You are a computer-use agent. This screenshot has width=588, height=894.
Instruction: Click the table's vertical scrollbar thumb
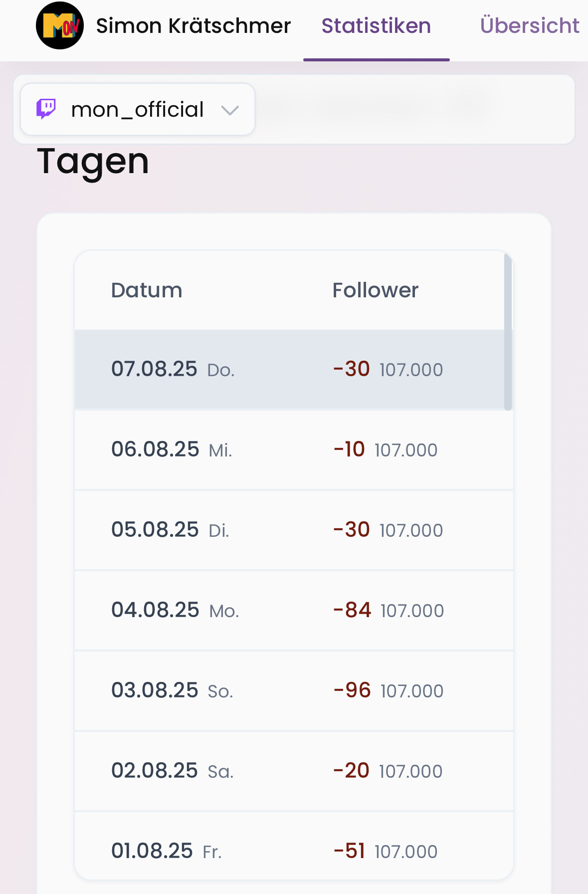coord(508,332)
